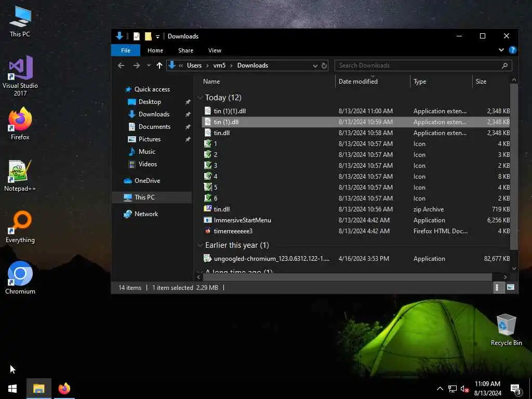Open recent locations dropdown arrow

pos(149,65)
